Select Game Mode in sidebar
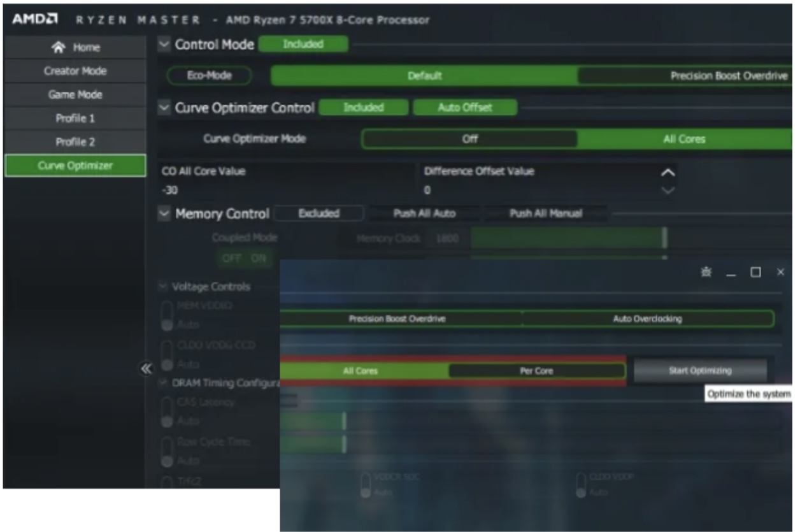The height and width of the screenshot is (532, 800). tap(75, 95)
